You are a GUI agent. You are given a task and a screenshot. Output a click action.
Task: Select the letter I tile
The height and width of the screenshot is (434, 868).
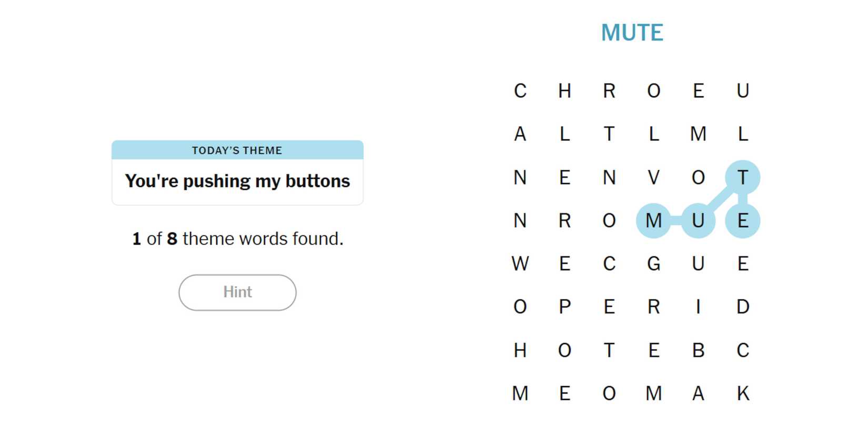[x=698, y=307]
